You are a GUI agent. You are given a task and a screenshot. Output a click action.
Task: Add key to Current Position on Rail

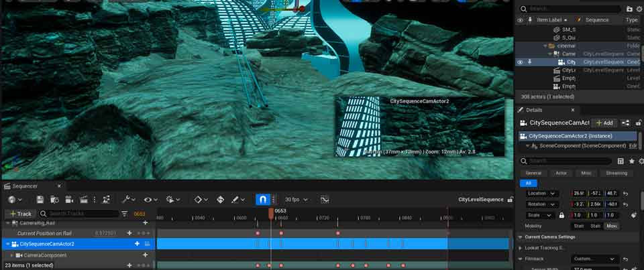point(129,233)
